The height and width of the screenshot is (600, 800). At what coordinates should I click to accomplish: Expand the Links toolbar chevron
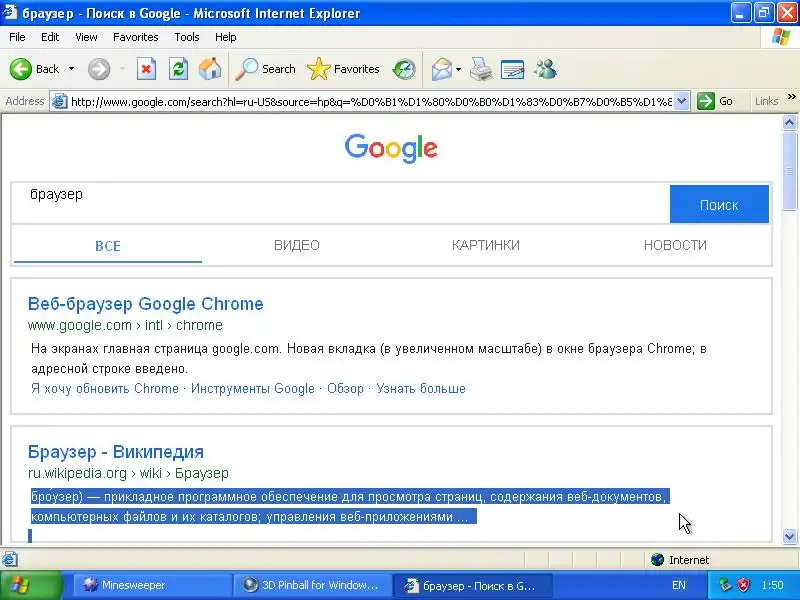pos(791,97)
